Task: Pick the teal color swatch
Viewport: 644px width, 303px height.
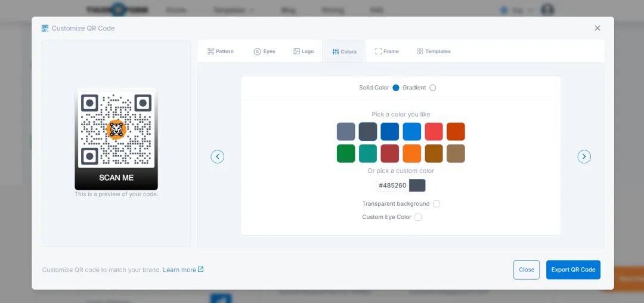Action: click(x=367, y=153)
